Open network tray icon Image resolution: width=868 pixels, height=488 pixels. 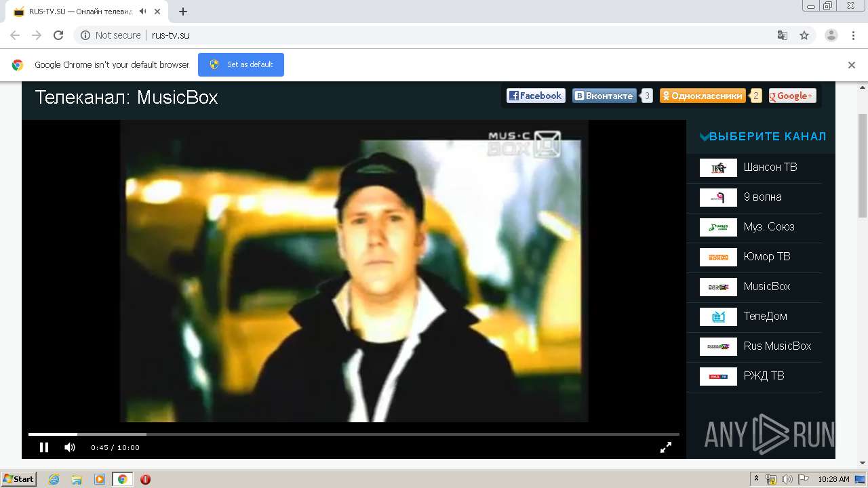point(771,479)
